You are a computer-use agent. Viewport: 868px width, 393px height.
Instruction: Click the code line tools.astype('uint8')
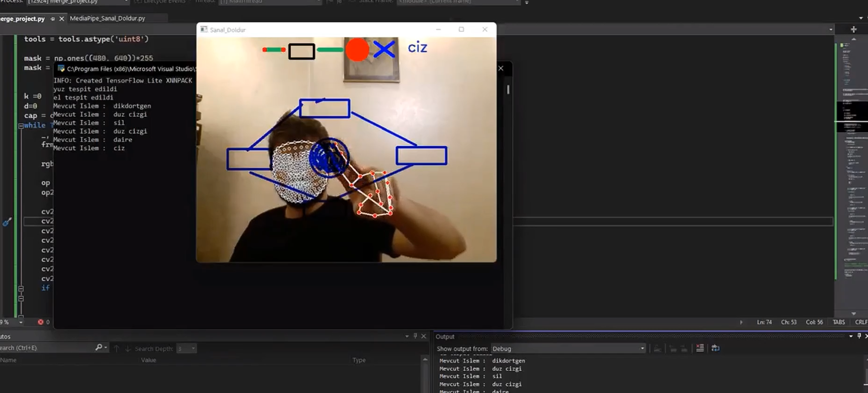(86, 39)
